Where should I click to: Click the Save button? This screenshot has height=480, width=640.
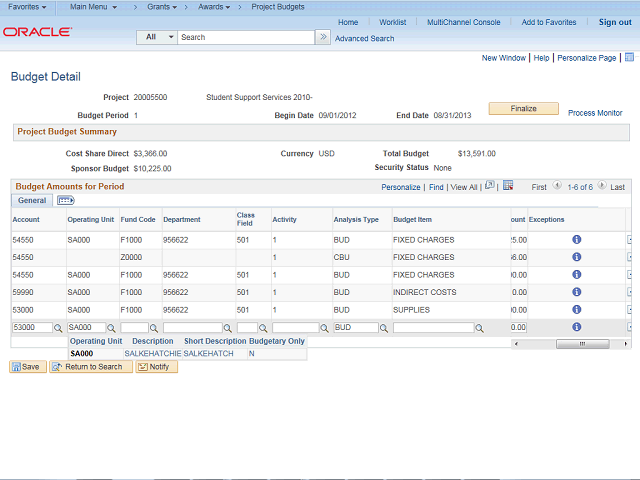click(x=26, y=367)
